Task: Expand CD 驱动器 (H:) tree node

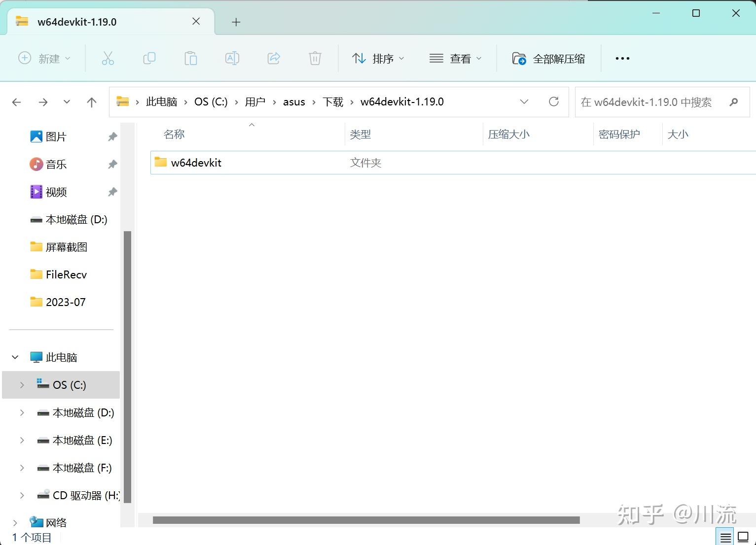Action: click(22, 495)
